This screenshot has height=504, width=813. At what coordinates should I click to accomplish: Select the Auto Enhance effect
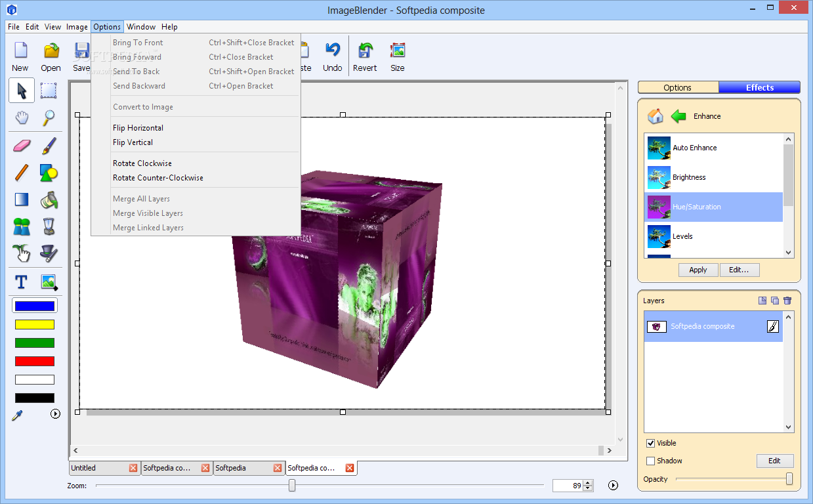click(x=714, y=148)
